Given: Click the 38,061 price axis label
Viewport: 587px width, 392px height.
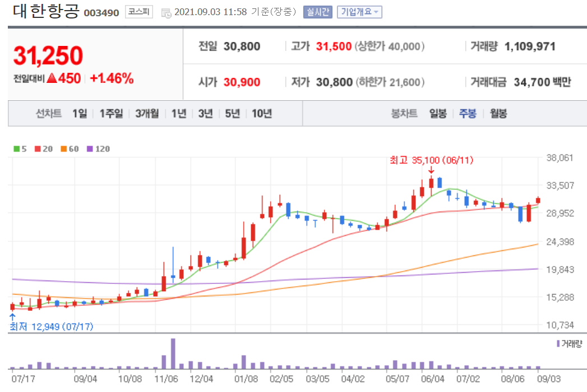Looking at the screenshot, I should click(x=560, y=158).
